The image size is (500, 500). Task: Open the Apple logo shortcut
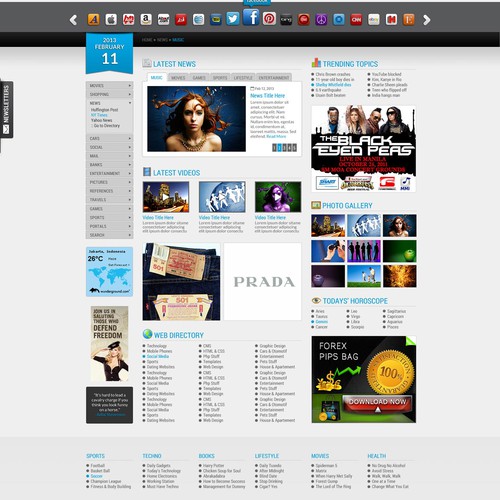click(111, 20)
